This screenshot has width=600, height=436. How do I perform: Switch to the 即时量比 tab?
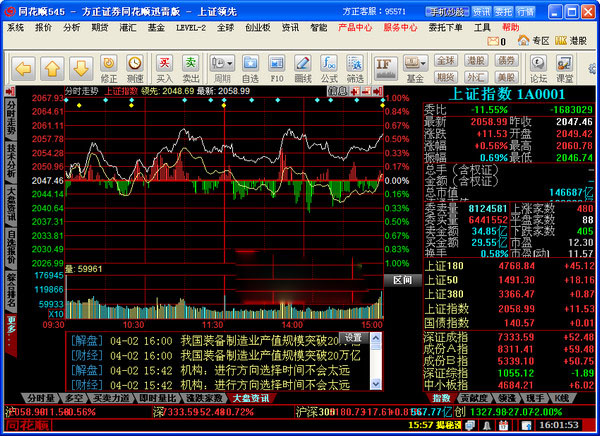pyautogui.click(x=158, y=398)
